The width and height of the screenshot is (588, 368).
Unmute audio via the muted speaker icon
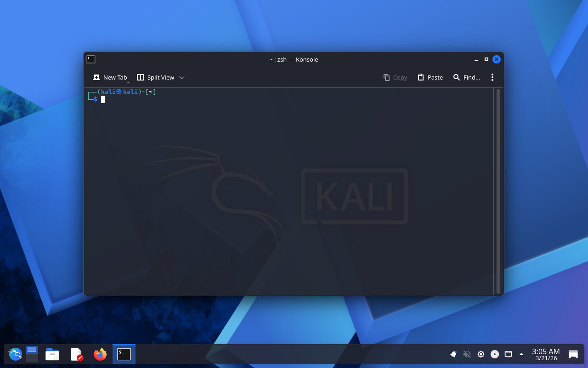click(x=467, y=354)
